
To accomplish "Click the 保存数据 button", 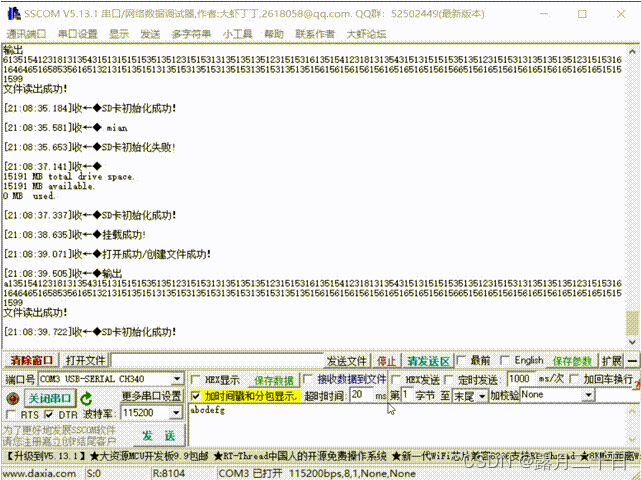I will tap(274, 380).
